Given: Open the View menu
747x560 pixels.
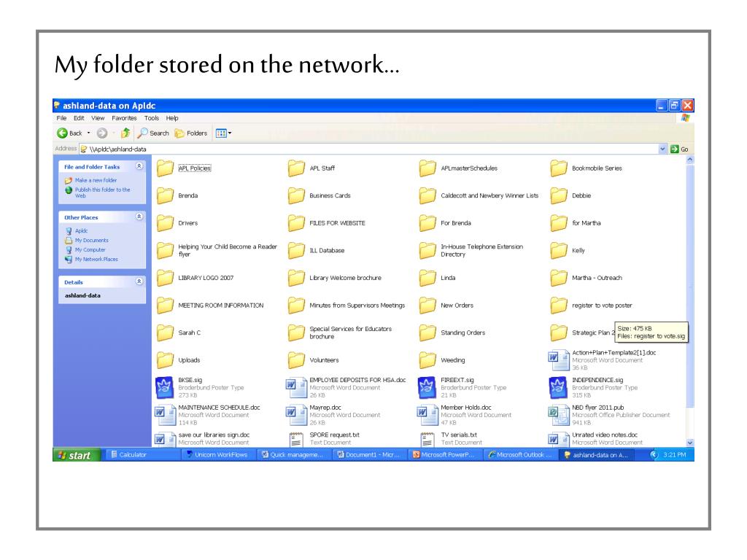Looking at the screenshot, I should pyautogui.click(x=98, y=118).
